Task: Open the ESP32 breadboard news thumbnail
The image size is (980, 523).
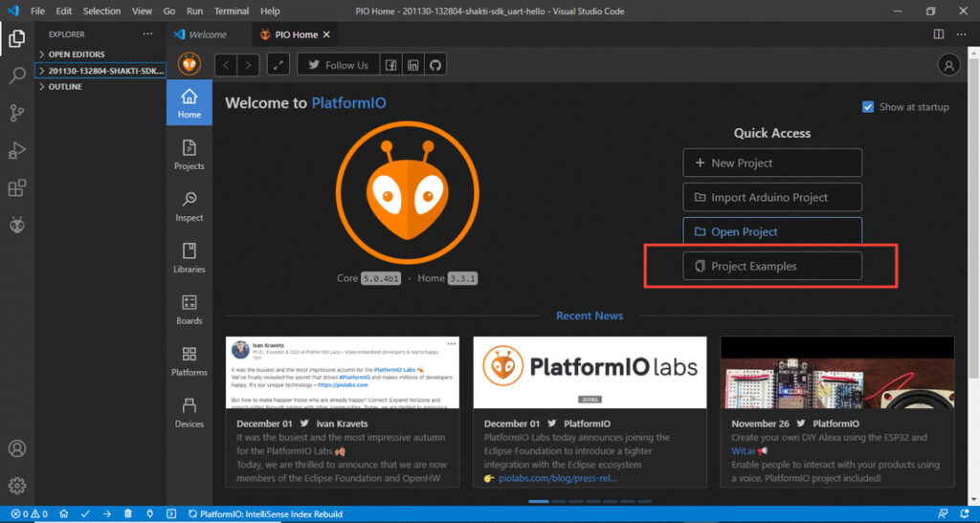Action: coord(837,373)
